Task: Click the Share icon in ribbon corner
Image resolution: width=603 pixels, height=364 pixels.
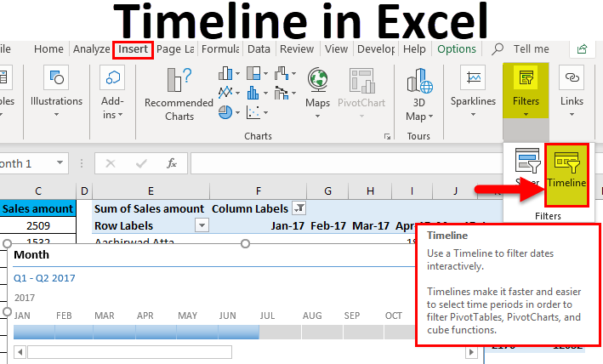Action: (582, 49)
